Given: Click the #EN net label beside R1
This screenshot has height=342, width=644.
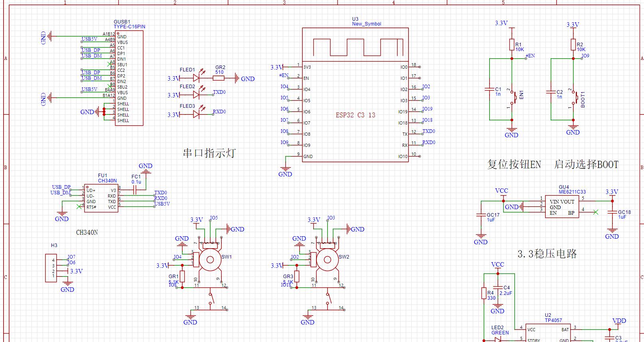Looking at the screenshot, I should click(530, 56).
